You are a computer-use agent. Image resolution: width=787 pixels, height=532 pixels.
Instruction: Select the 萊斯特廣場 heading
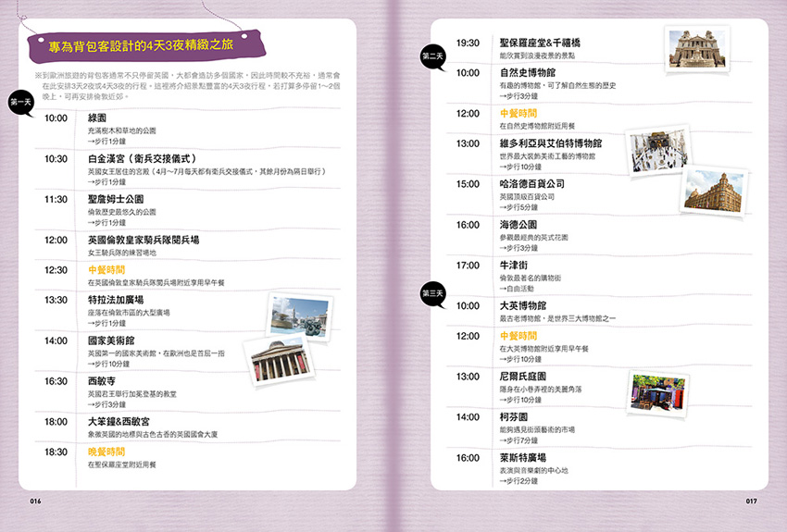coord(522,457)
